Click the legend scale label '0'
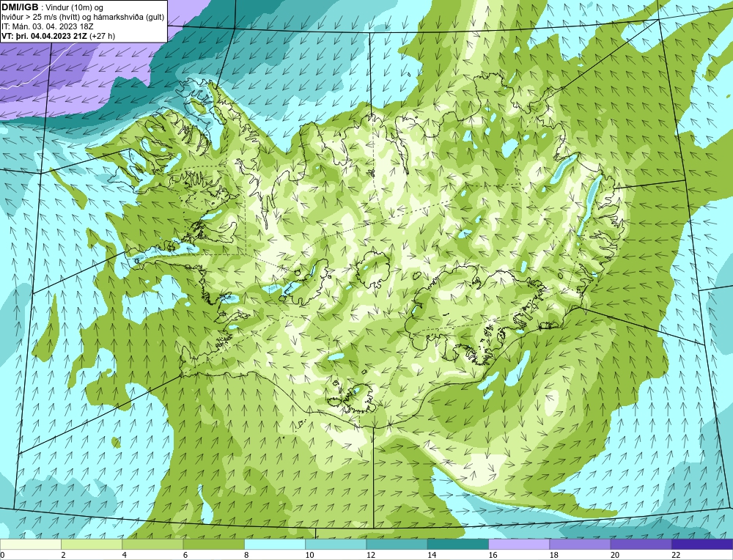733x560 pixels. pyautogui.click(x=2, y=555)
